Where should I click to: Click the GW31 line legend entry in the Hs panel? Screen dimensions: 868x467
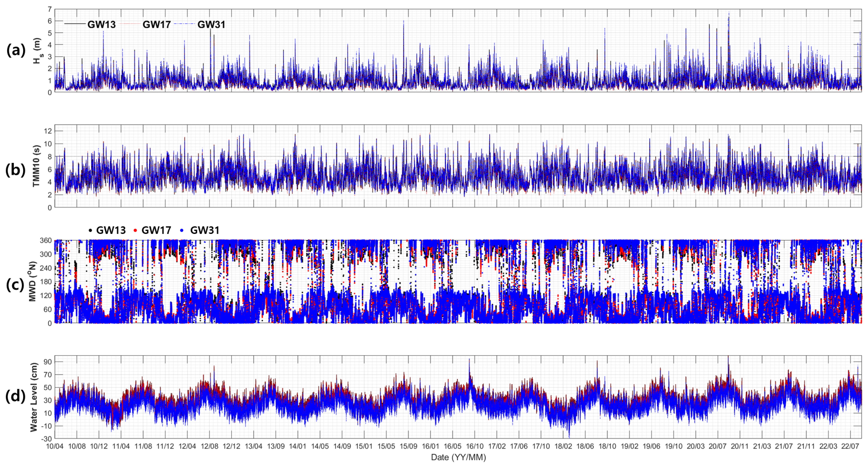click(x=200, y=24)
